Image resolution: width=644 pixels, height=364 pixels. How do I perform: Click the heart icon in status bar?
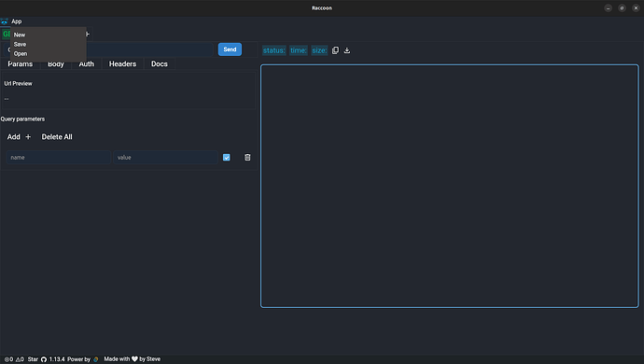click(x=134, y=359)
